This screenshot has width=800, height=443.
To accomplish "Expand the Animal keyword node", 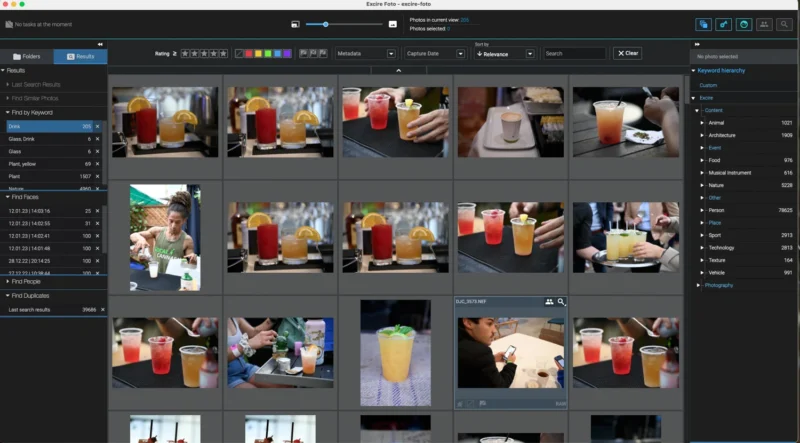I will (702, 122).
